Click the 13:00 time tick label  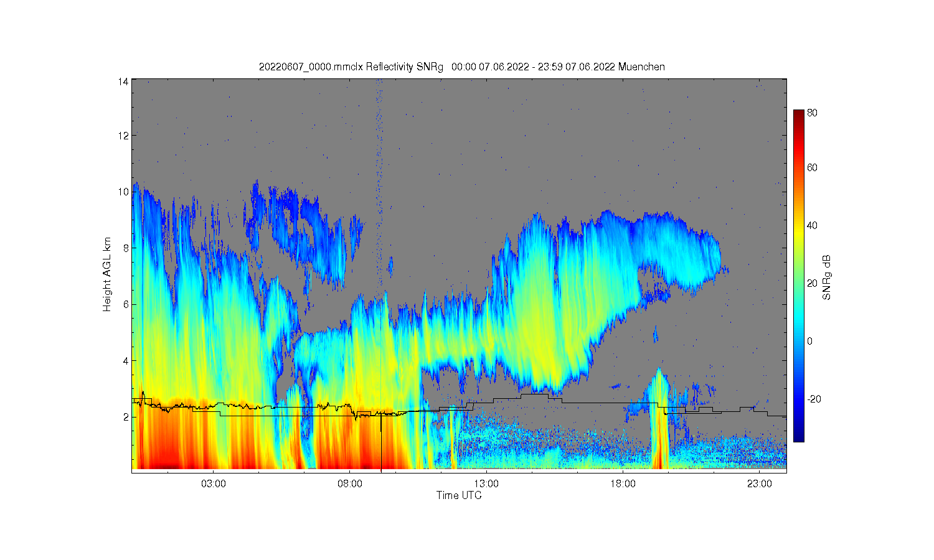click(x=486, y=483)
